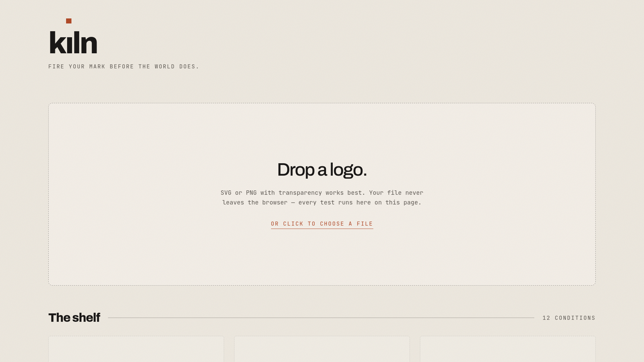Click the 'SVG or PNG with transparency' description text
This screenshot has width=644, height=362.
point(322,197)
